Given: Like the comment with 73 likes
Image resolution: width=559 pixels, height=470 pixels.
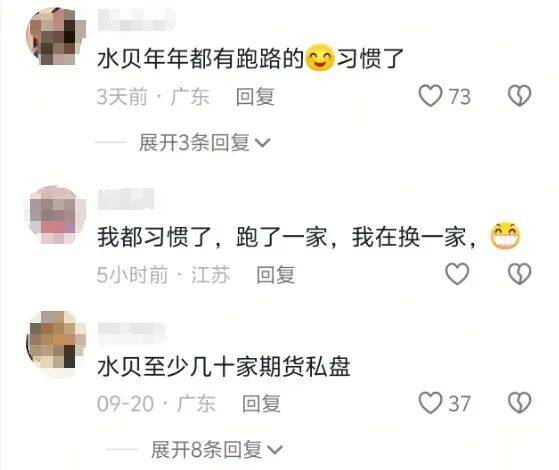Looking at the screenshot, I should click(430, 96).
